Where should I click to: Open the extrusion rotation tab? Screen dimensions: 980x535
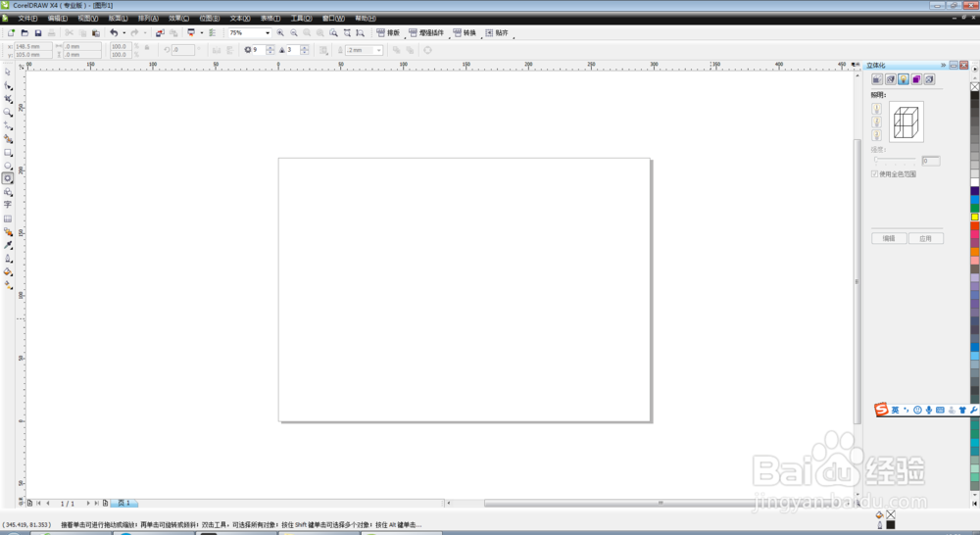[x=890, y=79]
